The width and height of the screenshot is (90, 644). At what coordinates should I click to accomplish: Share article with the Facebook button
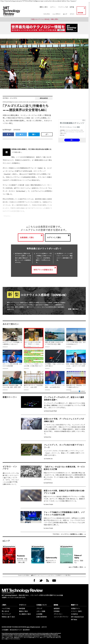coord(9,134)
